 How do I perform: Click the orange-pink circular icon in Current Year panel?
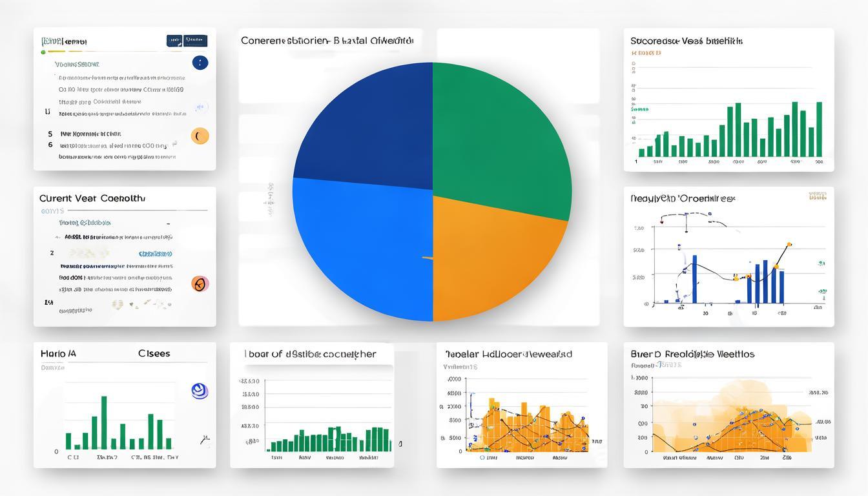[x=200, y=284]
